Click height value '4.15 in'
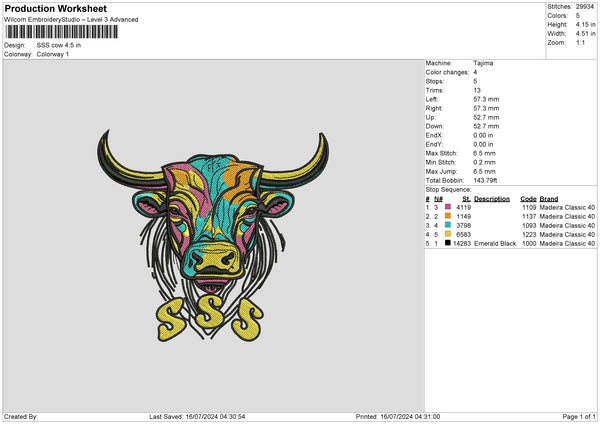600x424 pixels. 586,24
